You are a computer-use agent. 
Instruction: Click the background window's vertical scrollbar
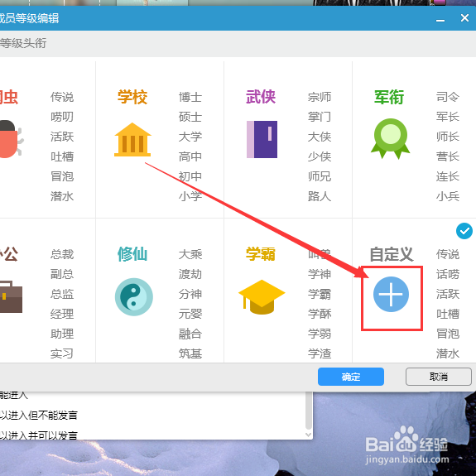[309, 411]
